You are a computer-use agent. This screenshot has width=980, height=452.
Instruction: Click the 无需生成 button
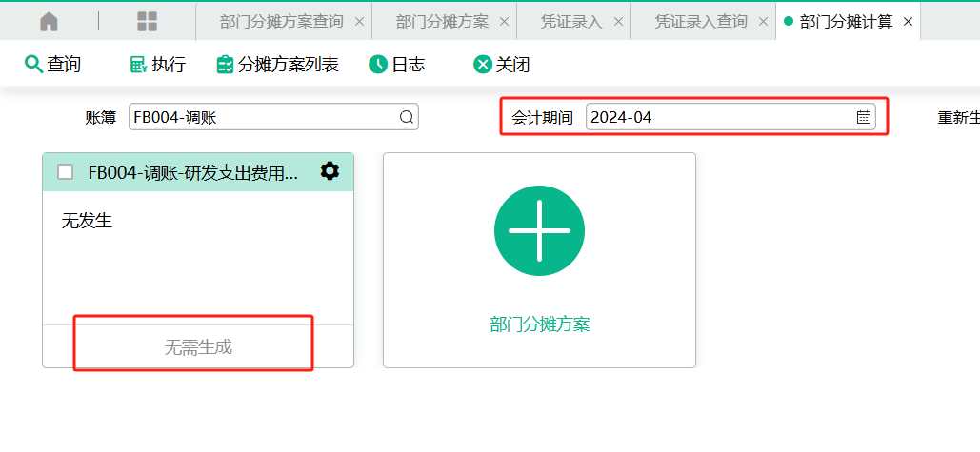(x=198, y=347)
